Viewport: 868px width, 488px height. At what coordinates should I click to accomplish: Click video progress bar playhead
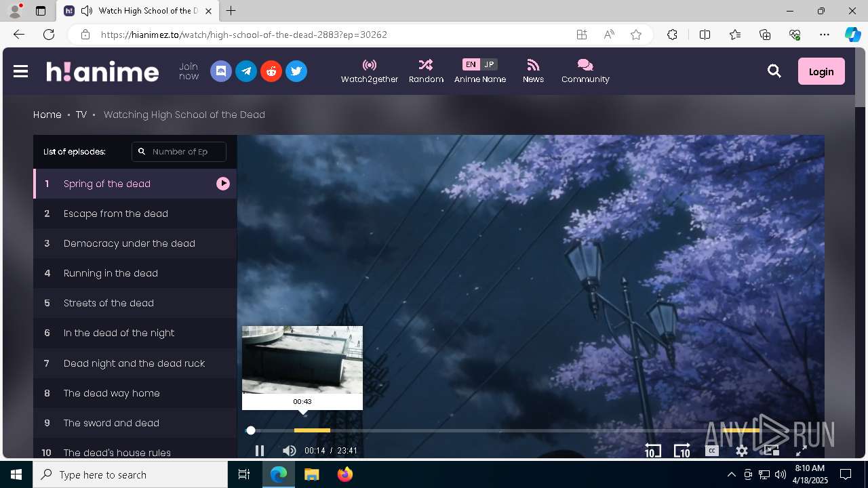point(251,430)
